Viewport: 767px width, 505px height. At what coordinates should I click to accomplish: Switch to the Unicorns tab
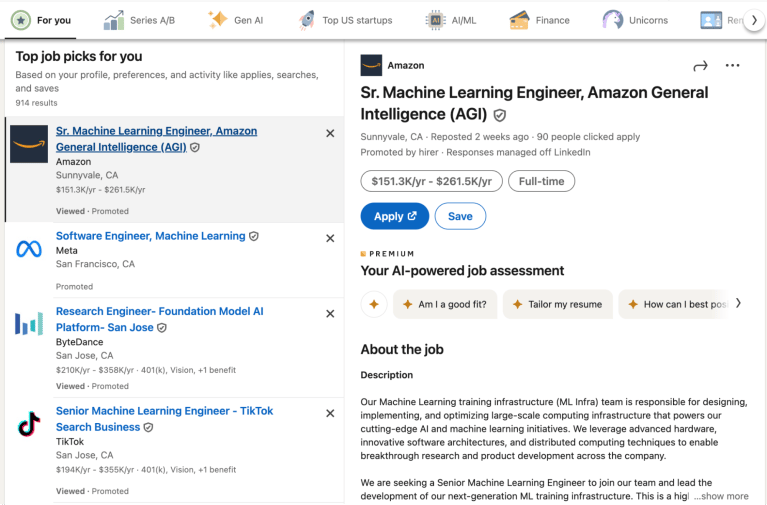pos(634,20)
